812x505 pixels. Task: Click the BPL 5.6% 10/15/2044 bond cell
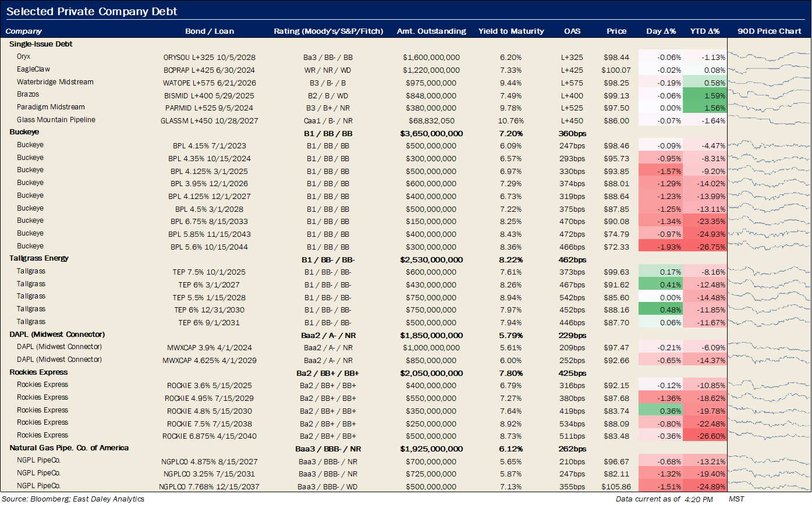coord(210,247)
